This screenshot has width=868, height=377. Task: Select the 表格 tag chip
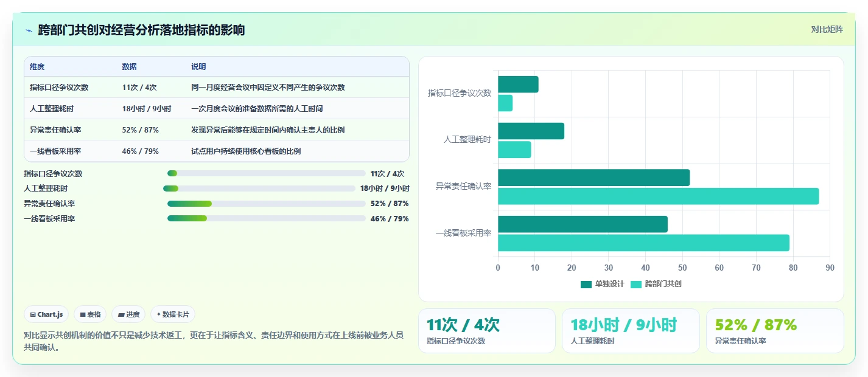click(x=90, y=314)
